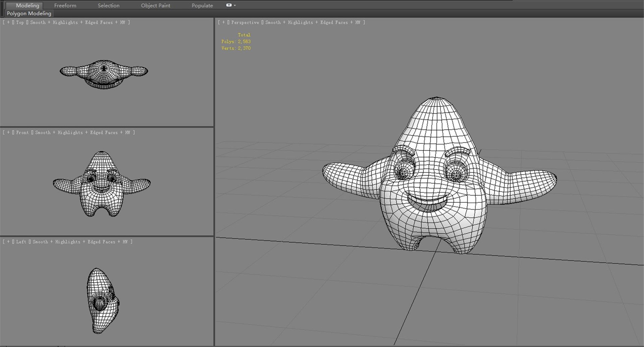Image resolution: width=644 pixels, height=347 pixels.
Task: Click the Left view name label
Action: click(21, 242)
